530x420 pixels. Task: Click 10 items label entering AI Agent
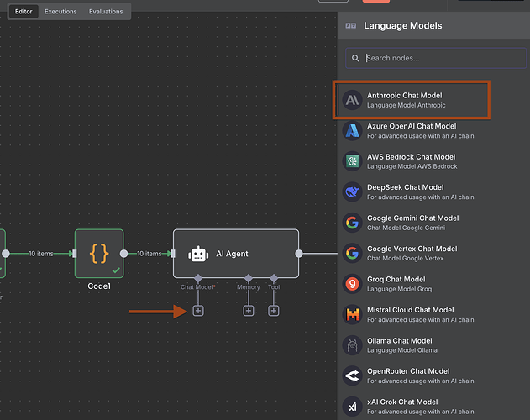point(149,254)
